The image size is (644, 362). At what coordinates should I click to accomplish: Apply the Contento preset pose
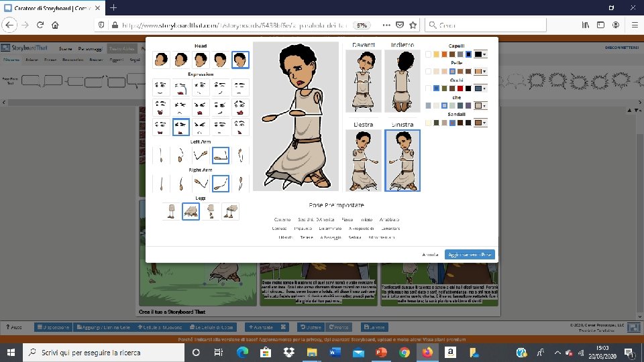(x=282, y=220)
